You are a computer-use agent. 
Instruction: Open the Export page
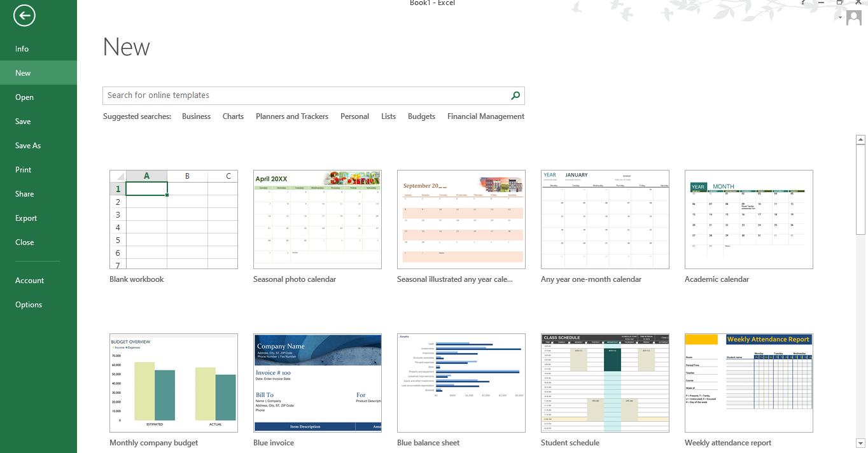[26, 218]
